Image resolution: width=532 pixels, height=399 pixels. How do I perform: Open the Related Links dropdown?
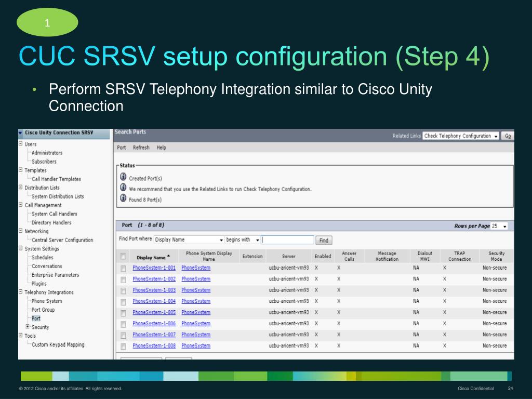(x=461, y=136)
